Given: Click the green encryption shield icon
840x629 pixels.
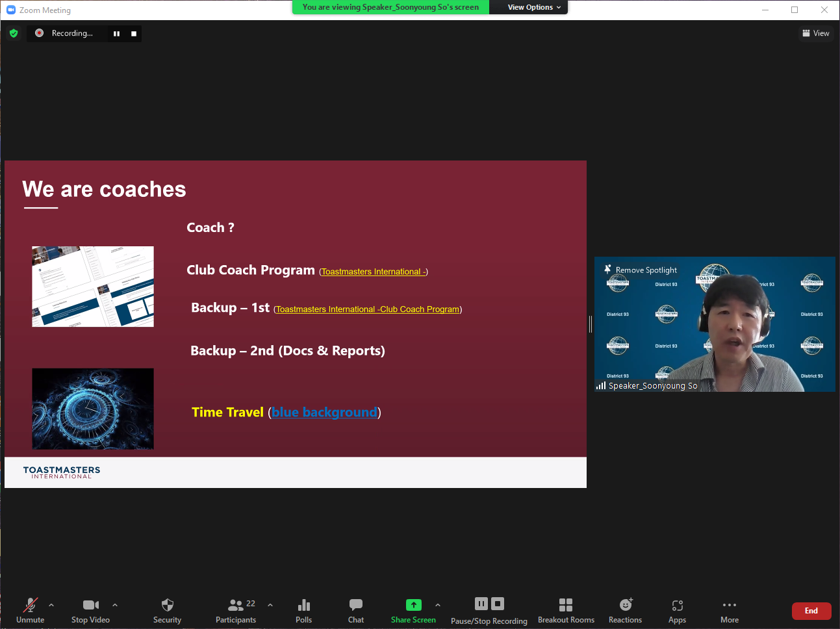Looking at the screenshot, I should point(14,33).
